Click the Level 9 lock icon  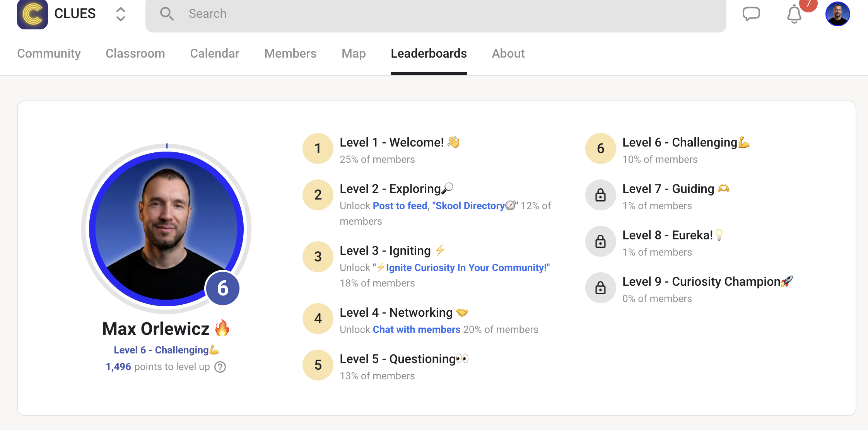pyautogui.click(x=600, y=288)
